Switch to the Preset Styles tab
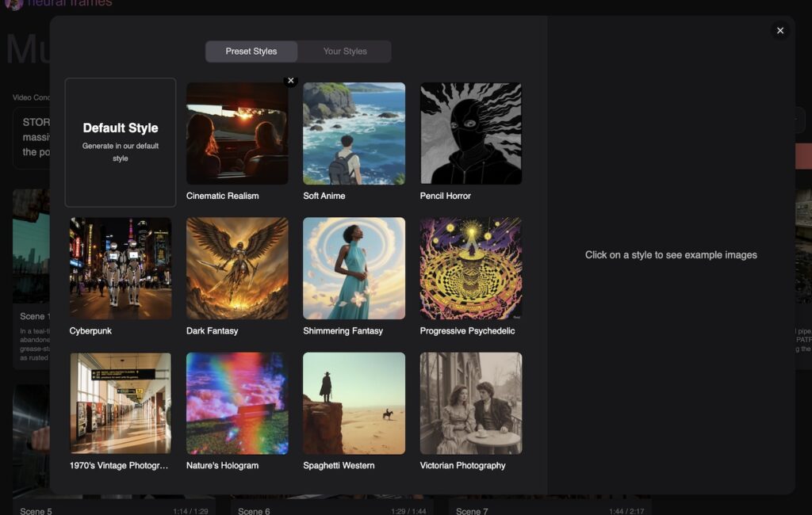 point(251,51)
